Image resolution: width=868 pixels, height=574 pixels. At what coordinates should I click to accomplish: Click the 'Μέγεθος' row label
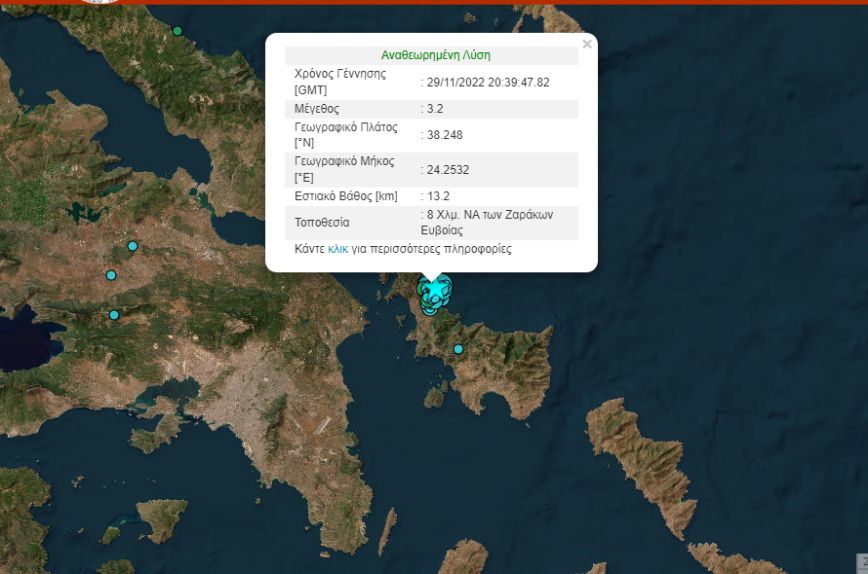tap(317, 109)
